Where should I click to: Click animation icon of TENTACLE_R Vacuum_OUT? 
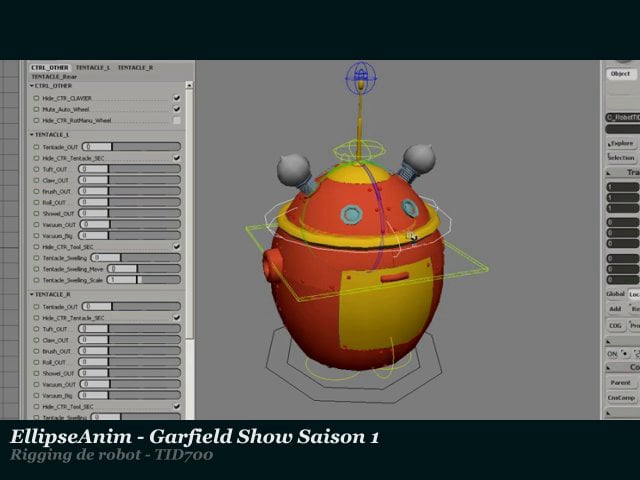(x=36, y=384)
